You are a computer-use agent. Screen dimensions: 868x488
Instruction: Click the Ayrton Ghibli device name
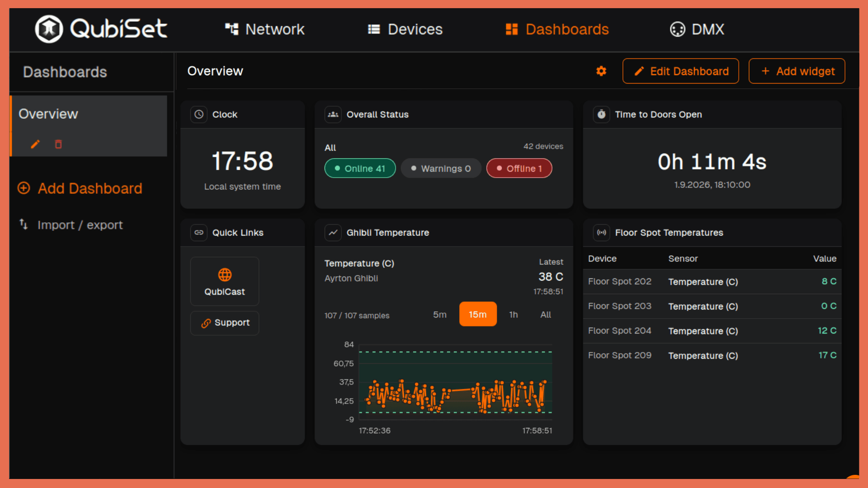pyautogui.click(x=351, y=278)
